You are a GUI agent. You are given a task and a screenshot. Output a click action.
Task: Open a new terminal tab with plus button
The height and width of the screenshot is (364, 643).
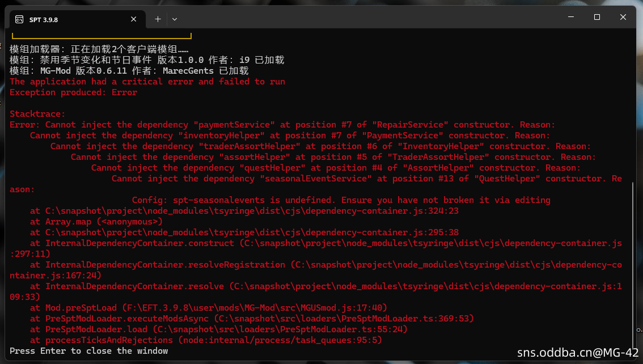point(158,19)
